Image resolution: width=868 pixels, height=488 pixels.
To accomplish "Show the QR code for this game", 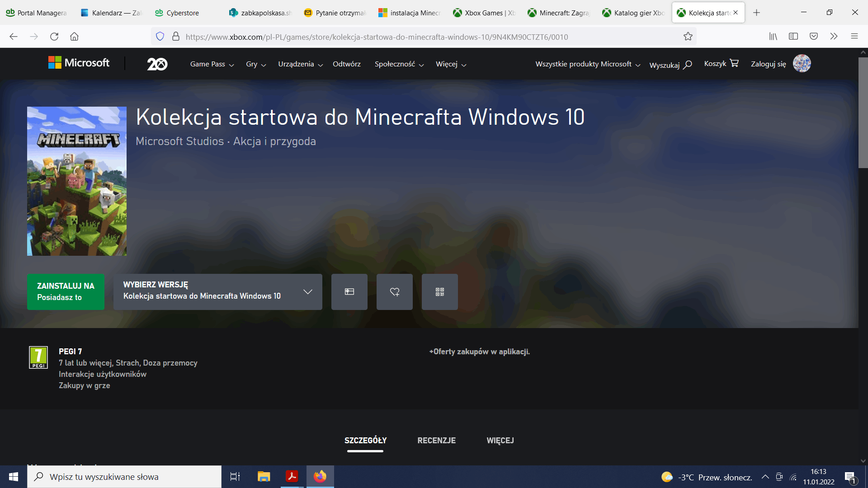I will click(440, 292).
